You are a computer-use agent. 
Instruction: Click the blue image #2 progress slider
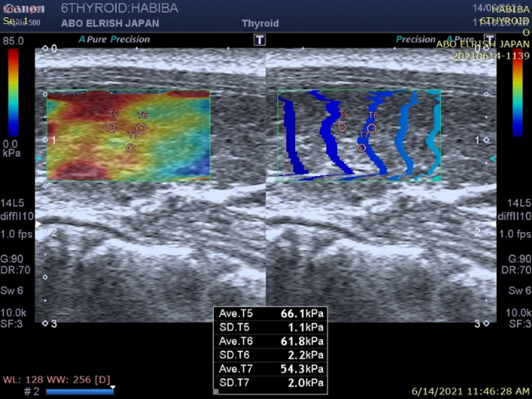pos(80,391)
